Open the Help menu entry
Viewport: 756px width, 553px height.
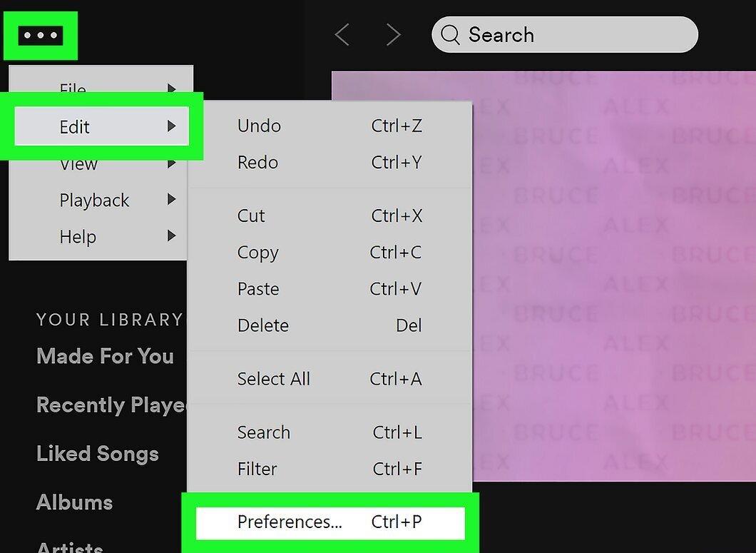99,236
